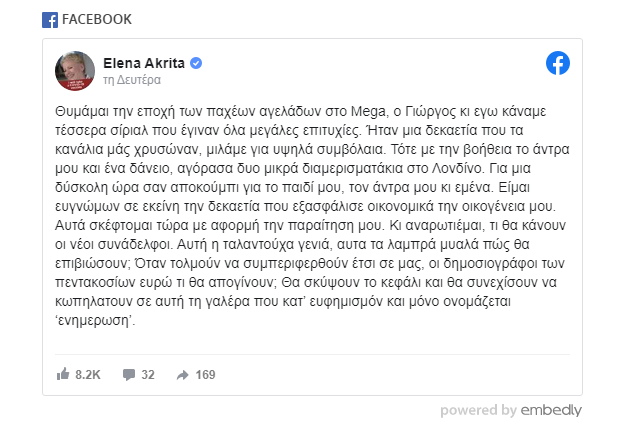Click the 169 shares count
640x432 pixels.
coord(205,374)
